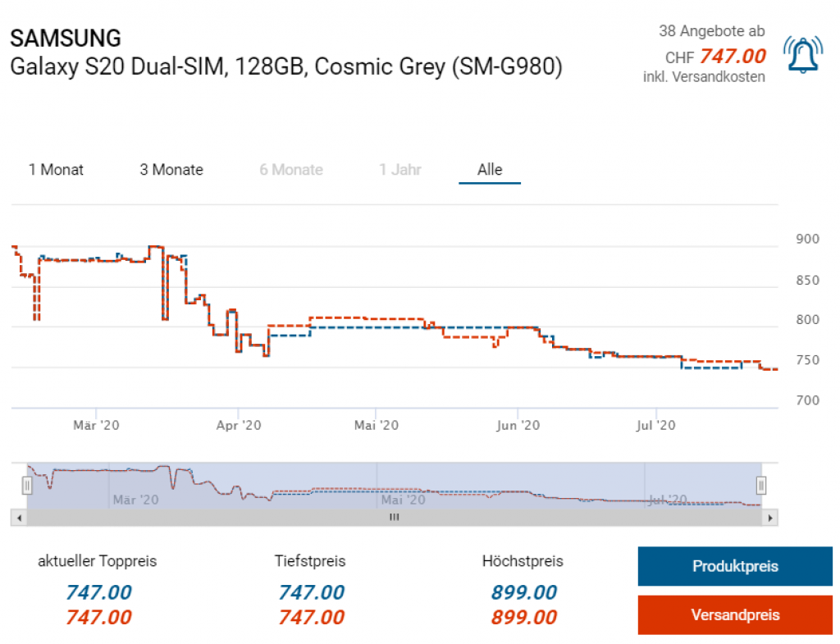The width and height of the screenshot is (840, 644).
Task: Select the 1 Jahr range
Action: click(400, 170)
